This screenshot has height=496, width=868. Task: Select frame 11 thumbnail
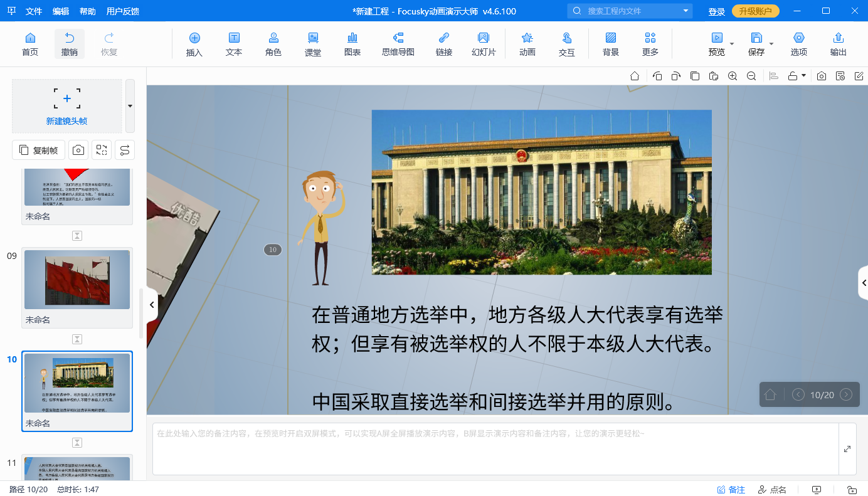[77, 468]
